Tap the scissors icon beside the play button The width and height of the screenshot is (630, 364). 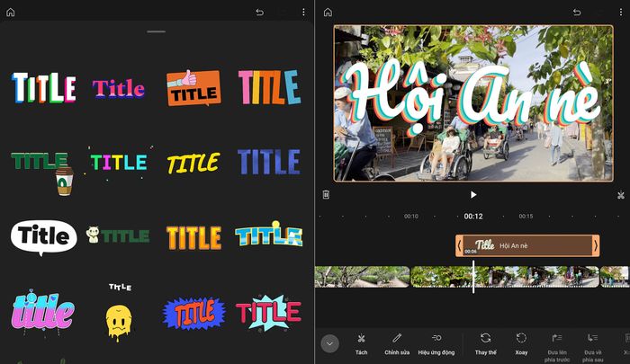point(621,195)
